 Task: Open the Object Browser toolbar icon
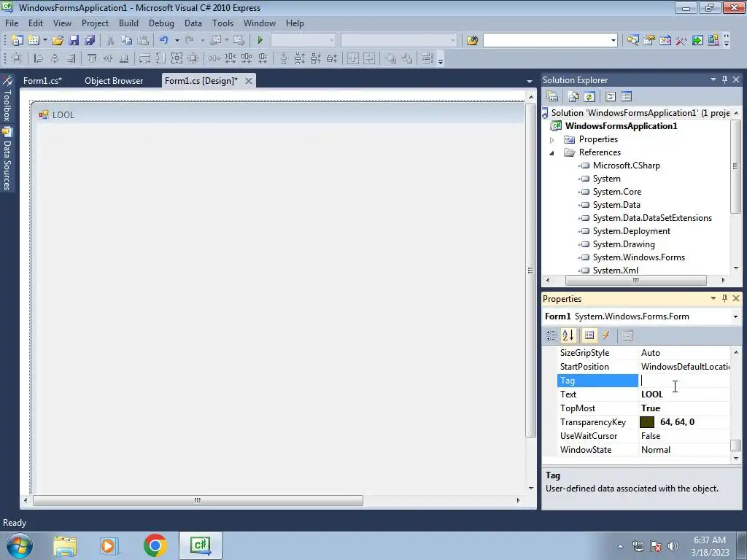(665, 41)
